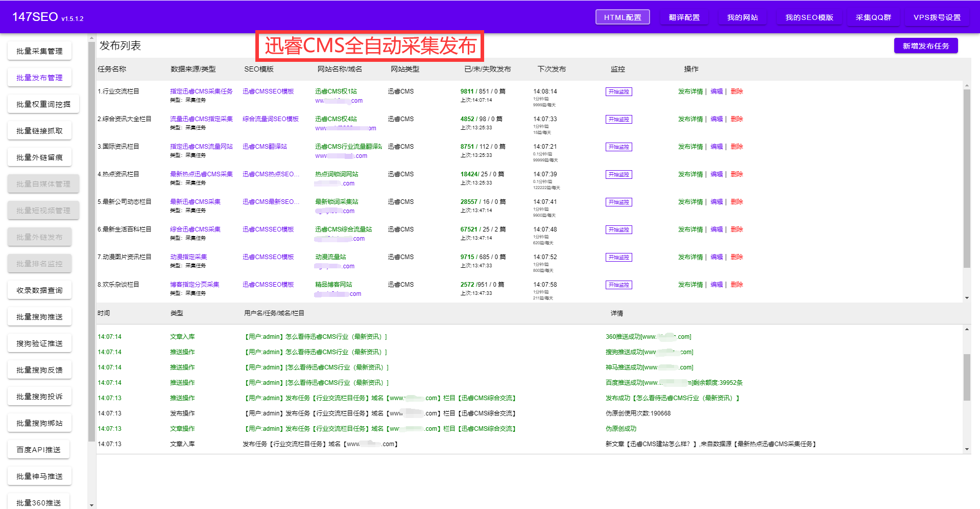Open 批量链接抓取 in the sidebar

click(39, 131)
